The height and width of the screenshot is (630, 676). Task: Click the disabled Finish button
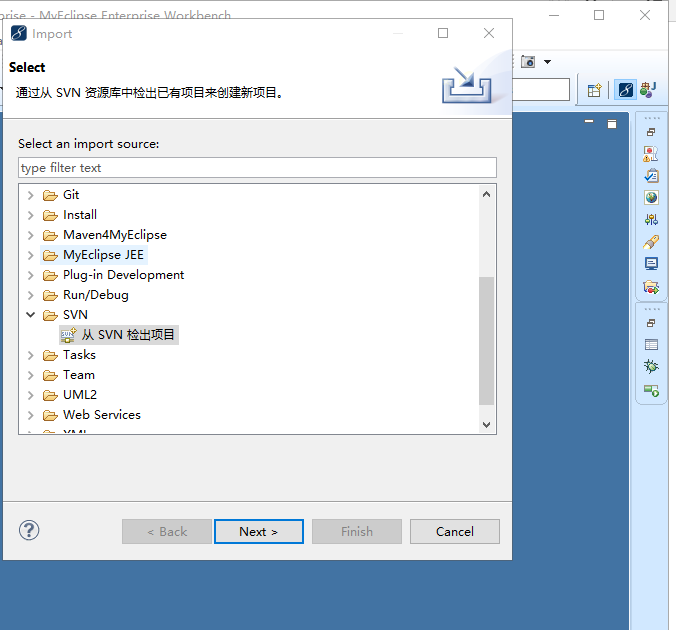[x=357, y=532]
